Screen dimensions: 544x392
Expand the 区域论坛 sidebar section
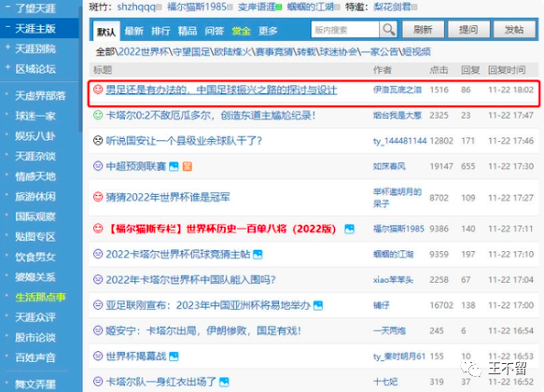pyautogui.click(x=7, y=67)
